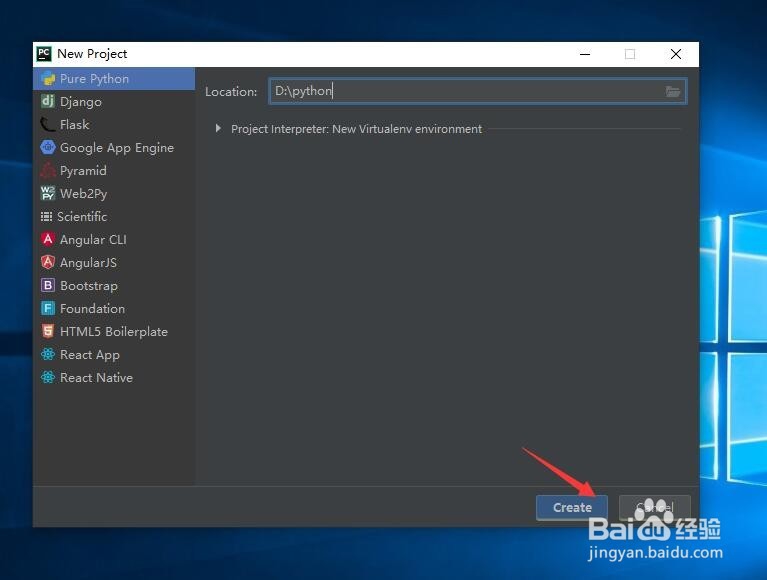The height and width of the screenshot is (580, 767).
Task: Choose the AngularJS project type
Action: pyautogui.click(x=113, y=262)
